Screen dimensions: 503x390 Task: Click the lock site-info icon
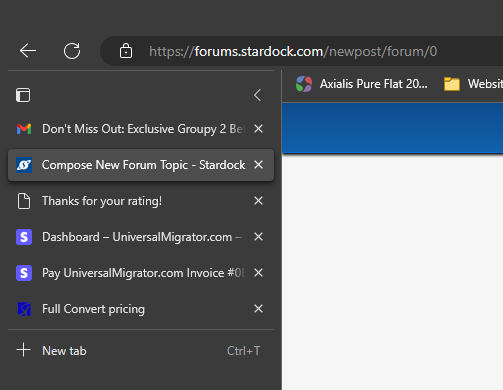click(x=126, y=51)
